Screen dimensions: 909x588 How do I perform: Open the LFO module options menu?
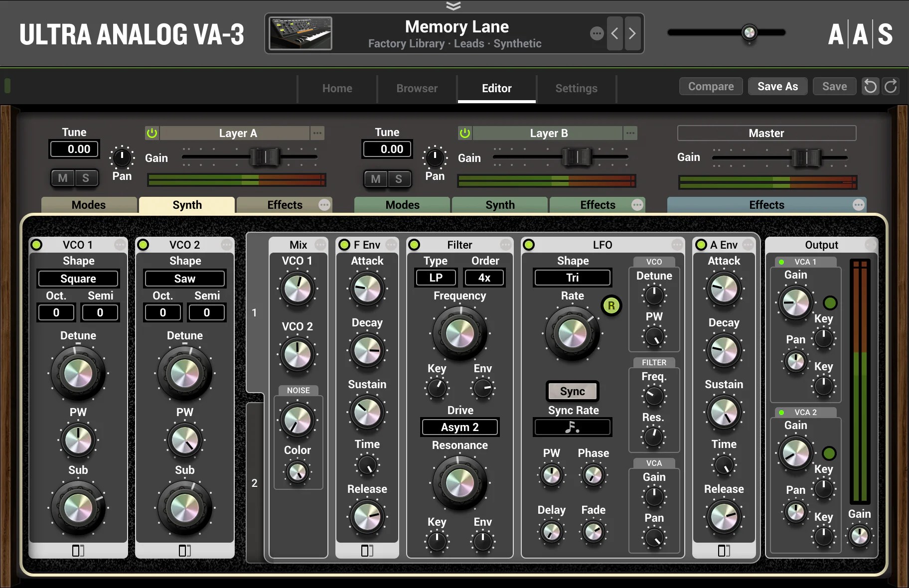(x=676, y=245)
